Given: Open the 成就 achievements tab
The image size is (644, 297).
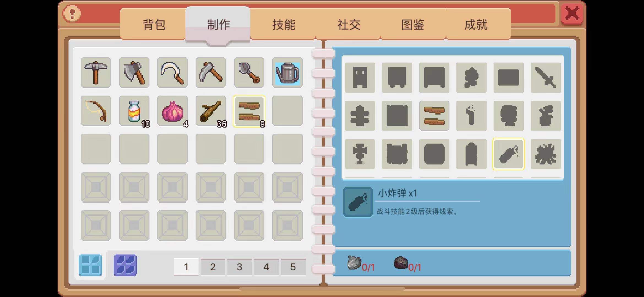Looking at the screenshot, I should (x=476, y=24).
